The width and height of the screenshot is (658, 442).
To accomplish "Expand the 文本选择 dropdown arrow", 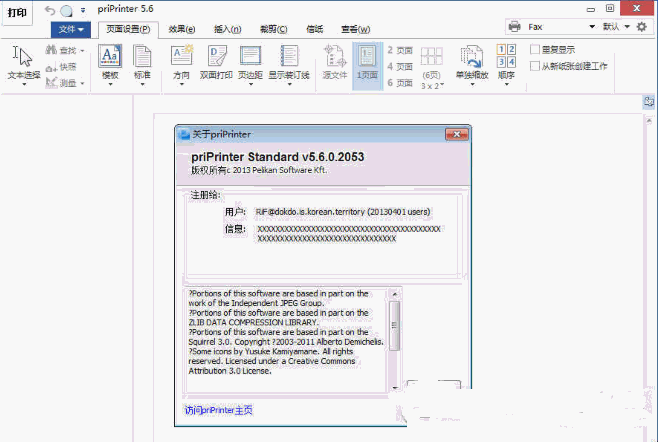I will (x=24, y=85).
